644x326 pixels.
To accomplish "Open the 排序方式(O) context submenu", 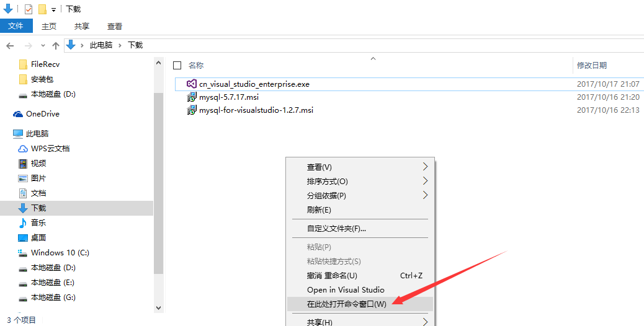I will click(360, 181).
